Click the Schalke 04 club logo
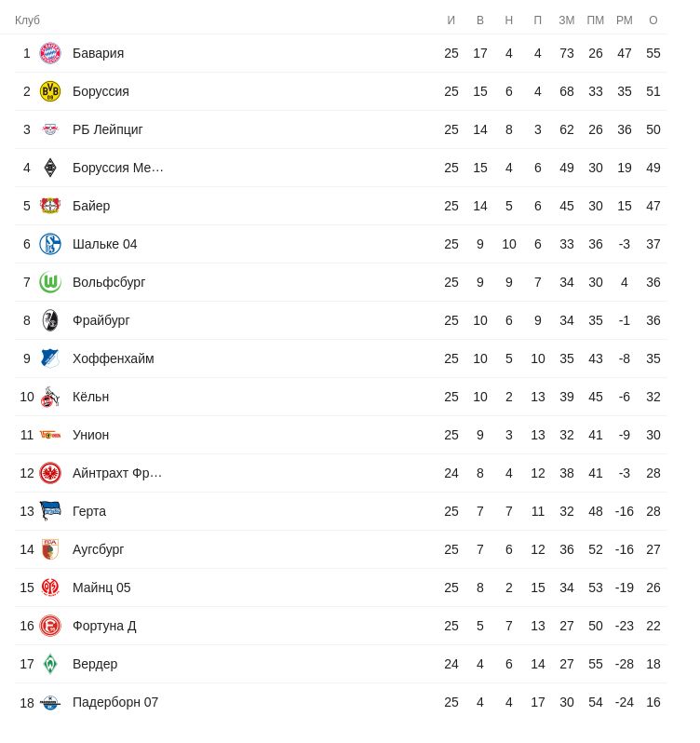 50,244
